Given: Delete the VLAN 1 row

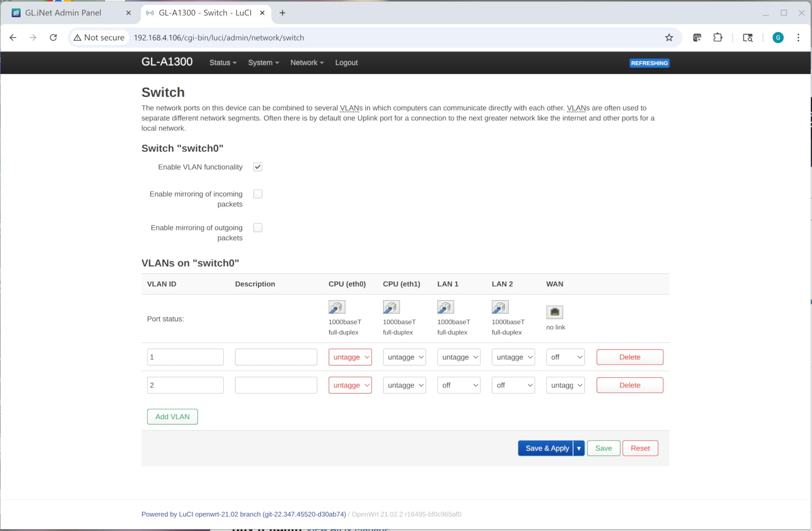Looking at the screenshot, I should (630, 357).
